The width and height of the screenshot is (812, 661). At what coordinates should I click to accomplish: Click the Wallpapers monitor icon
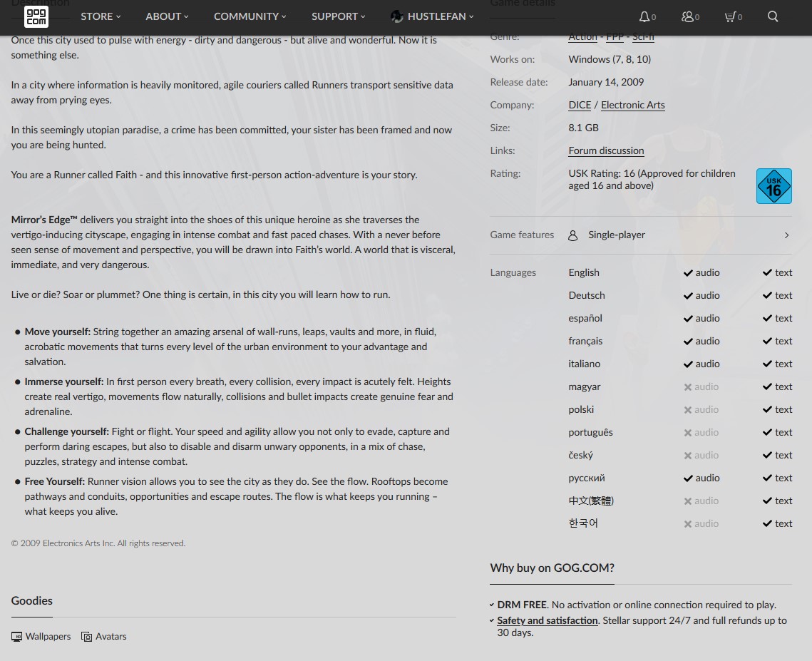[x=16, y=637]
